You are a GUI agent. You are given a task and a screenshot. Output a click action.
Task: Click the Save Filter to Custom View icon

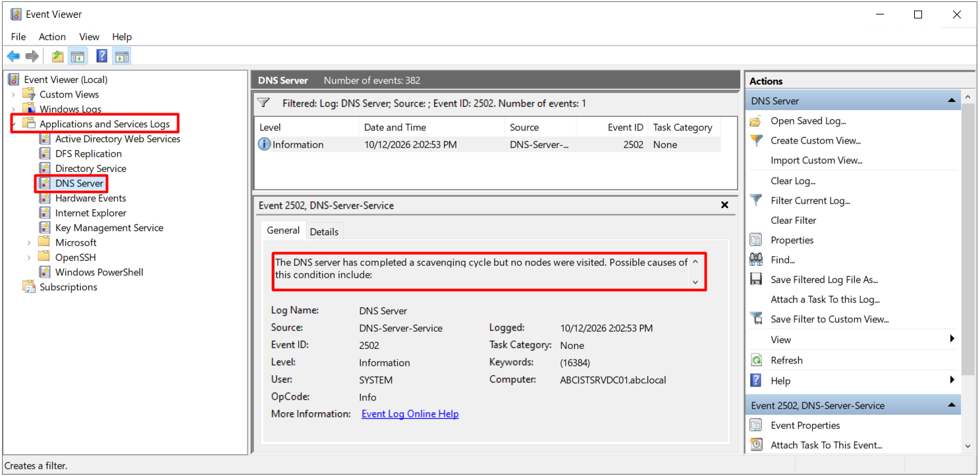(x=756, y=319)
